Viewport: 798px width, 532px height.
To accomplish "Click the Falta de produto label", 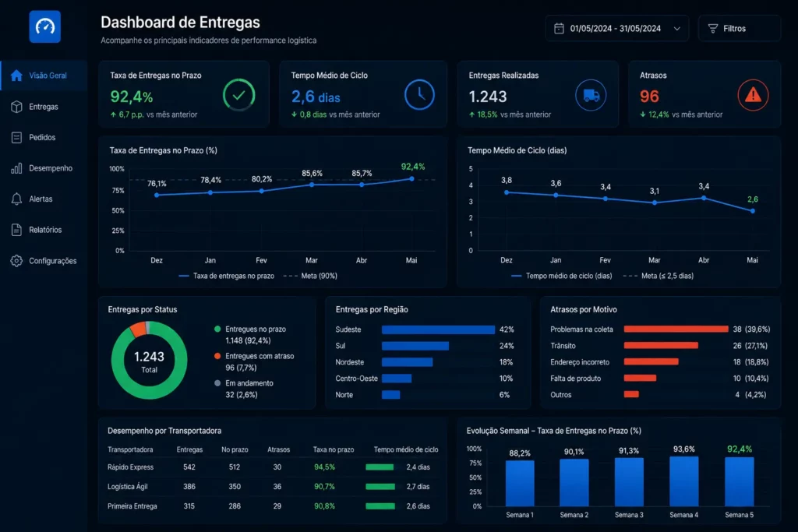I will pyautogui.click(x=576, y=379).
